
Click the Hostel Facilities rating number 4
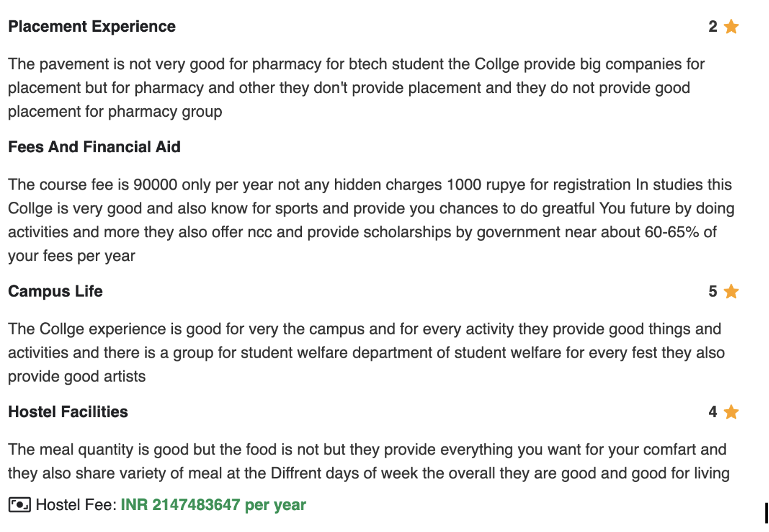tap(713, 412)
